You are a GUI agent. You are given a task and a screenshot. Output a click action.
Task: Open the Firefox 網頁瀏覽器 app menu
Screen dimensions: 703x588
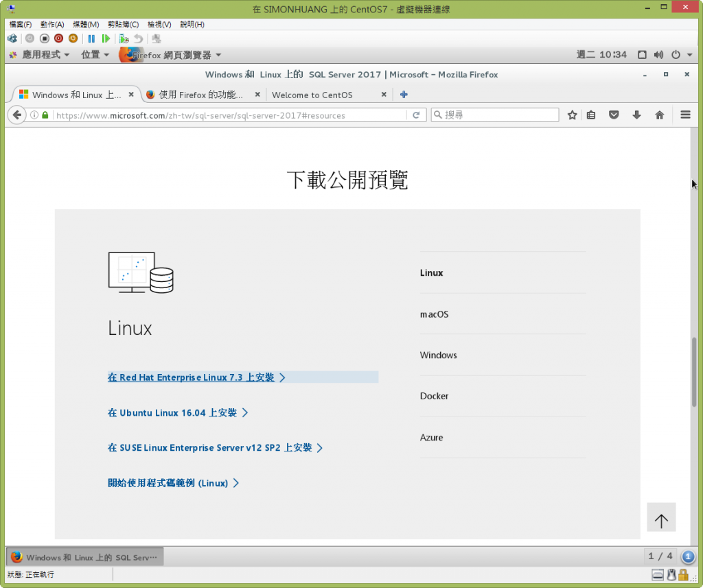(x=170, y=55)
